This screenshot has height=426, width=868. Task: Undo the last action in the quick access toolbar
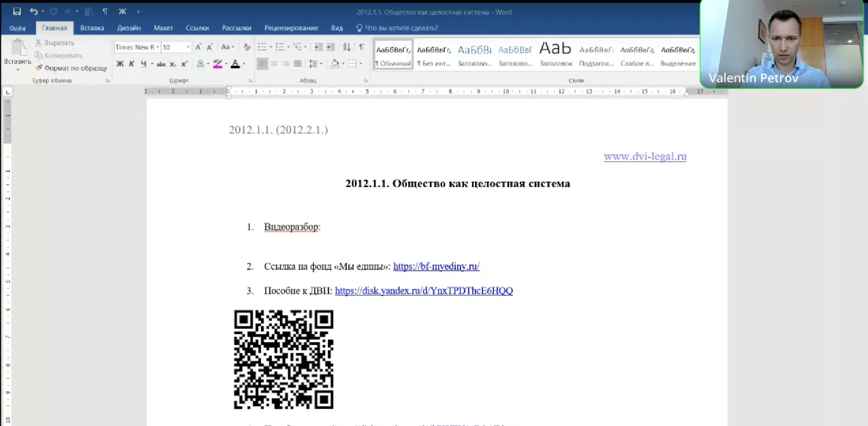click(34, 11)
